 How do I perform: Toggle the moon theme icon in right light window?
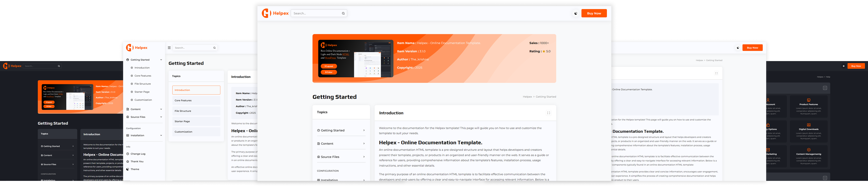(x=738, y=48)
